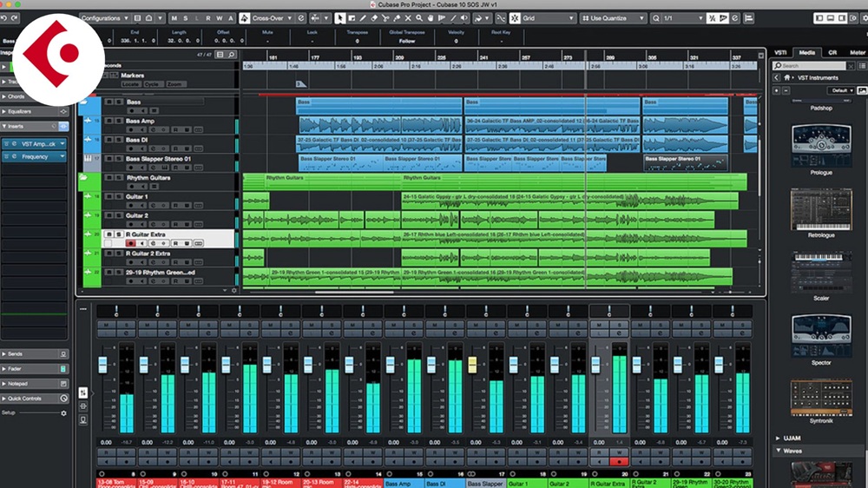Open the 1/1 quantize preset dropdown
This screenshot has height=488, width=868.
coord(683,18)
